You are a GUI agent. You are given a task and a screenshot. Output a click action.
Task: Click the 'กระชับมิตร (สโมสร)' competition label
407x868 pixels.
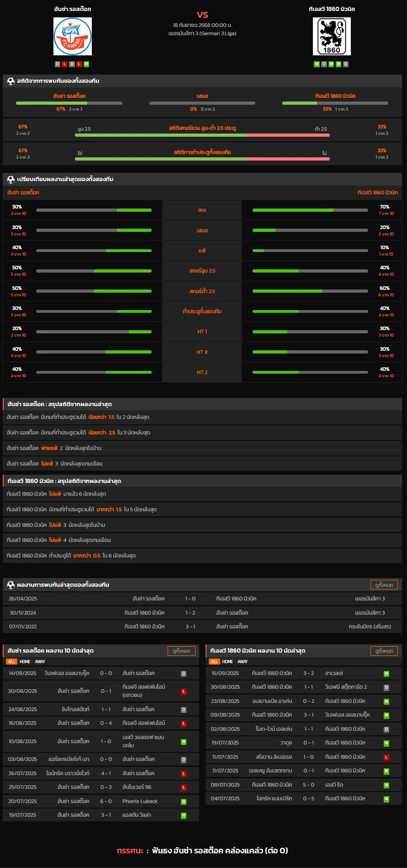[370, 627]
